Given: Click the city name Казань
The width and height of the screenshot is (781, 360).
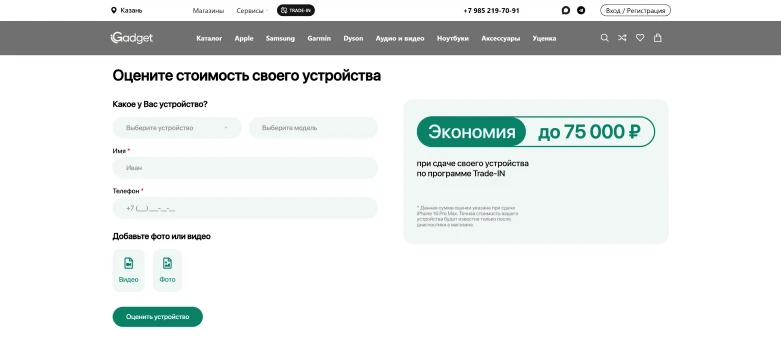Looking at the screenshot, I should (x=131, y=10).
